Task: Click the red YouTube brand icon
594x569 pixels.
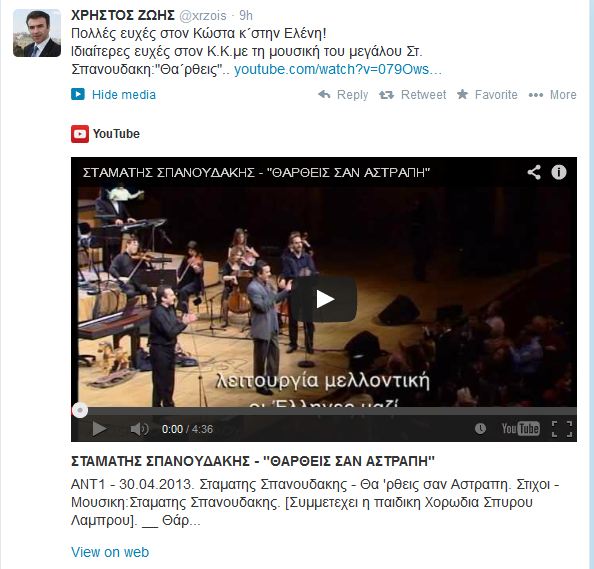Action: (x=80, y=134)
